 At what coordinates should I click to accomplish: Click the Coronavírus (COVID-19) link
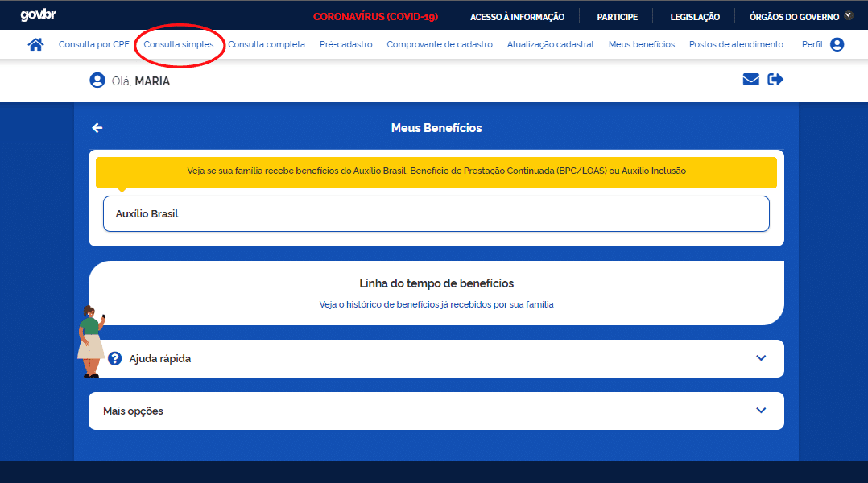(375, 16)
